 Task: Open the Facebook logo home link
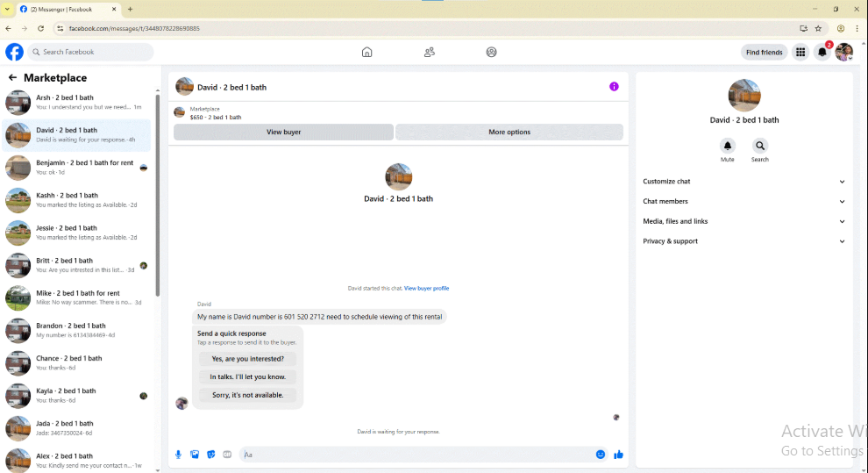(14, 52)
